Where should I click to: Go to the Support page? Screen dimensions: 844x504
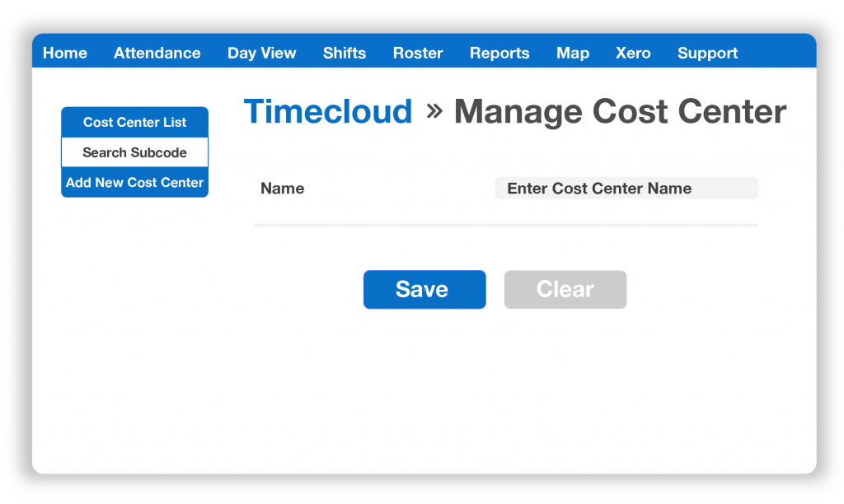707,53
